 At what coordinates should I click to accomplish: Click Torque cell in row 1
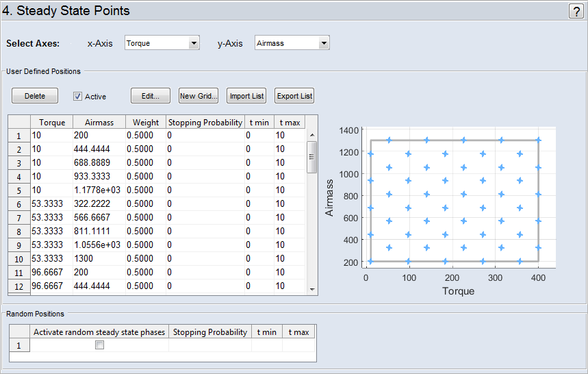pos(51,136)
